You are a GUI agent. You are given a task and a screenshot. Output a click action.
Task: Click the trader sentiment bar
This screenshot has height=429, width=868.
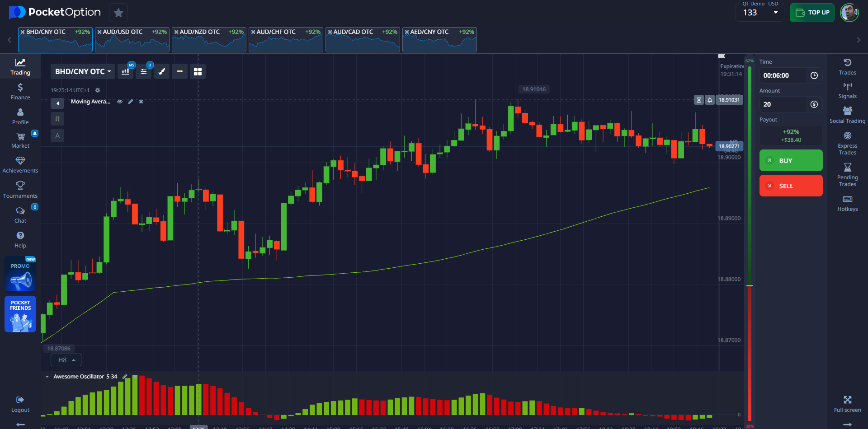tap(749, 244)
